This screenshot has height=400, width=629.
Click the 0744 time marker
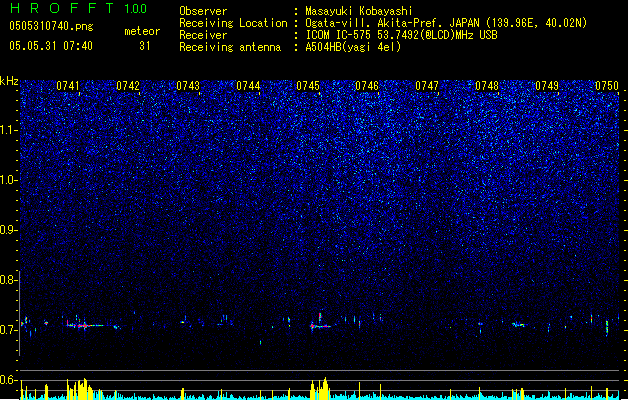[248, 86]
